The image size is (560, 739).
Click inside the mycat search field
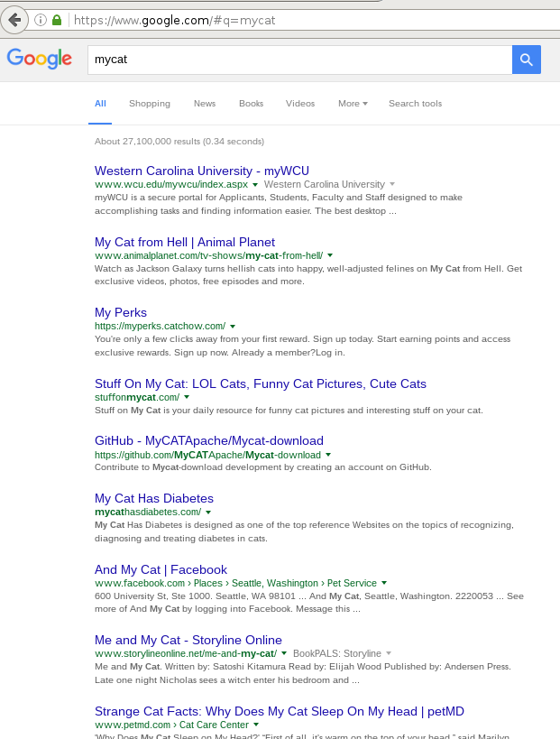coord(299,60)
